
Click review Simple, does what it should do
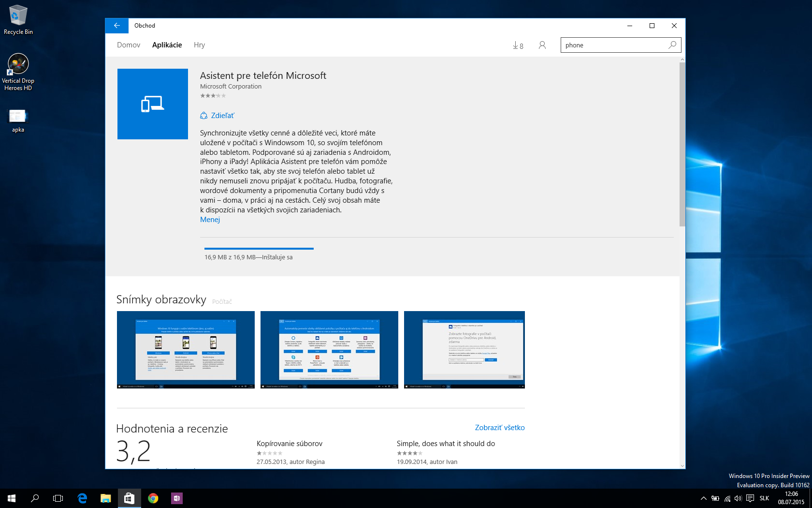[446, 444]
